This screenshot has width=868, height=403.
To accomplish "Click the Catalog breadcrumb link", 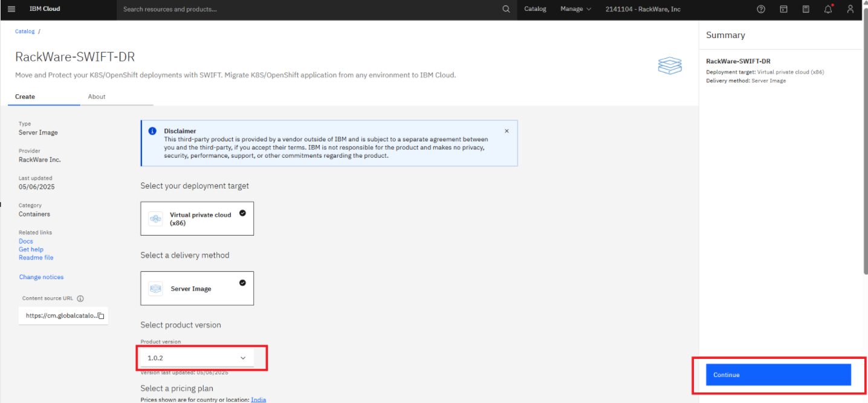I will pyautogui.click(x=25, y=31).
